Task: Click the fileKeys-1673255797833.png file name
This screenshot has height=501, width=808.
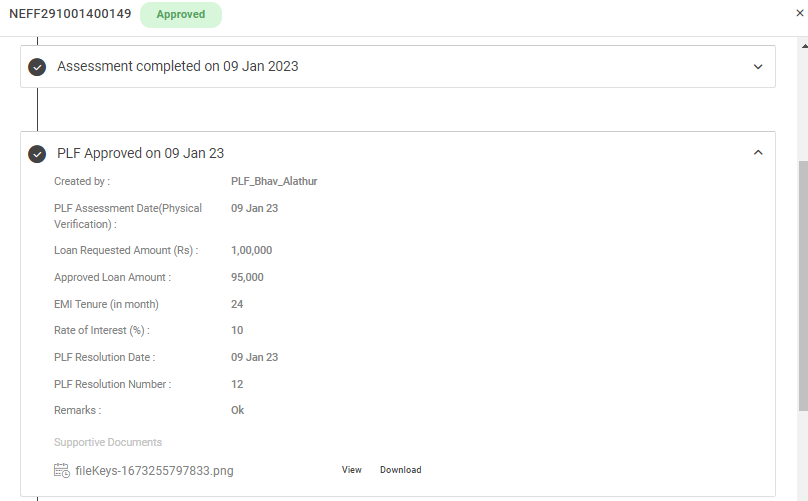Action: coord(154,470)
